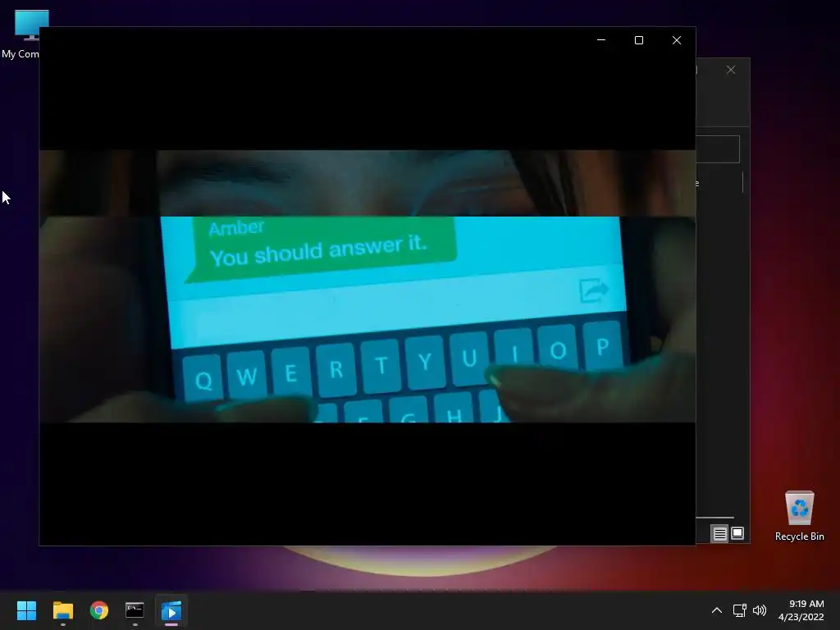Launch Google Chrome from the taskbar
840x630 pixels.
point(99,610)
